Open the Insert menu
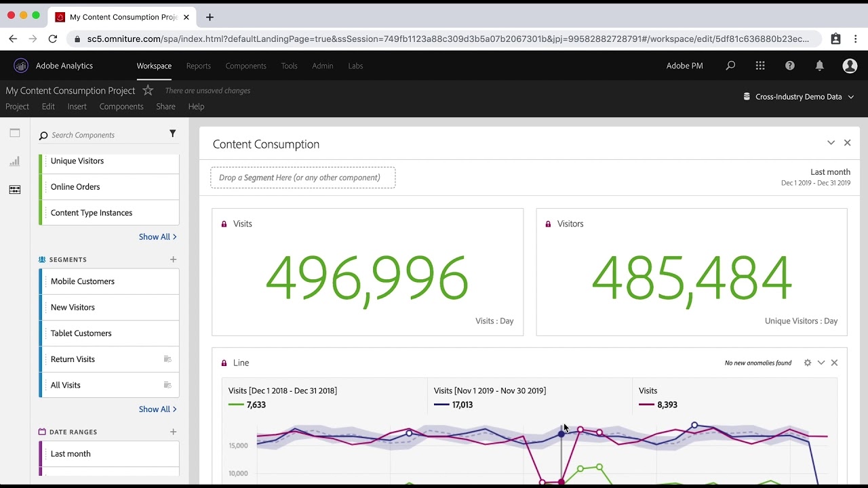This screenshot has width=868, height=488. click(x=77, y=106)
